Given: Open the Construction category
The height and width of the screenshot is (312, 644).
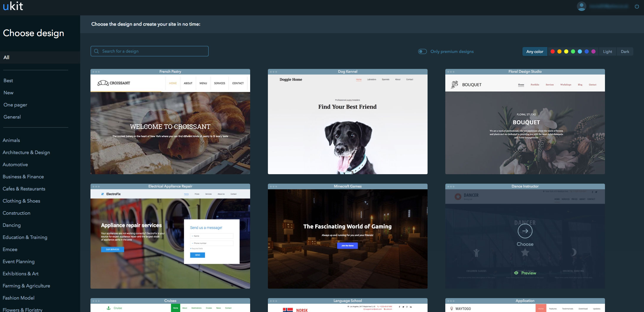Looking at the screenshot, I should click(16, 213).
